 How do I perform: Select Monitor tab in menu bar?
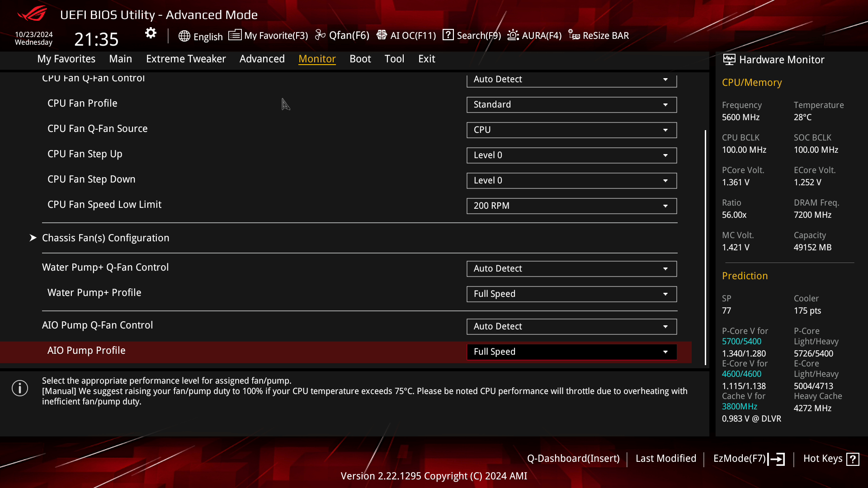316,58
